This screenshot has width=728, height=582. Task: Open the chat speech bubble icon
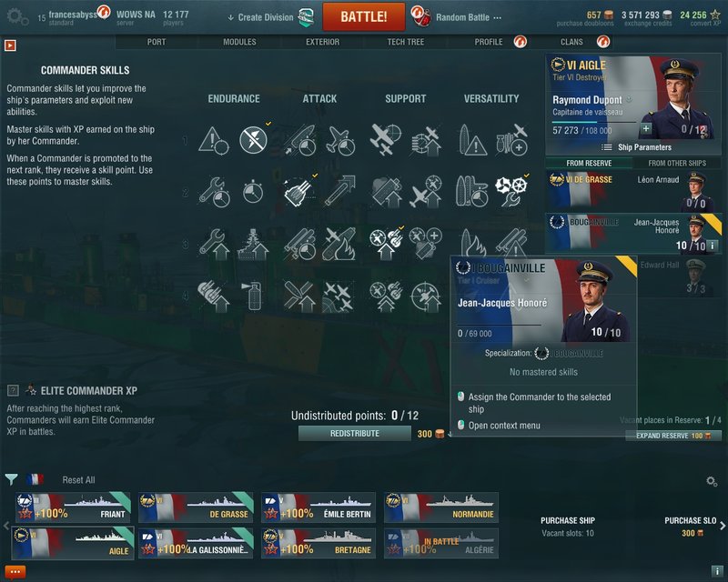(x=15, y=572)
